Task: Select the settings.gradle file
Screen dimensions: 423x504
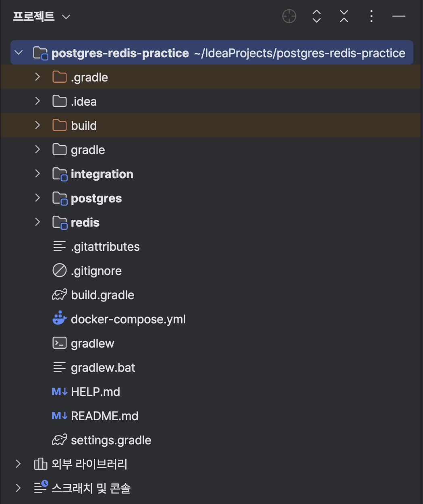Action: point(211,440)
